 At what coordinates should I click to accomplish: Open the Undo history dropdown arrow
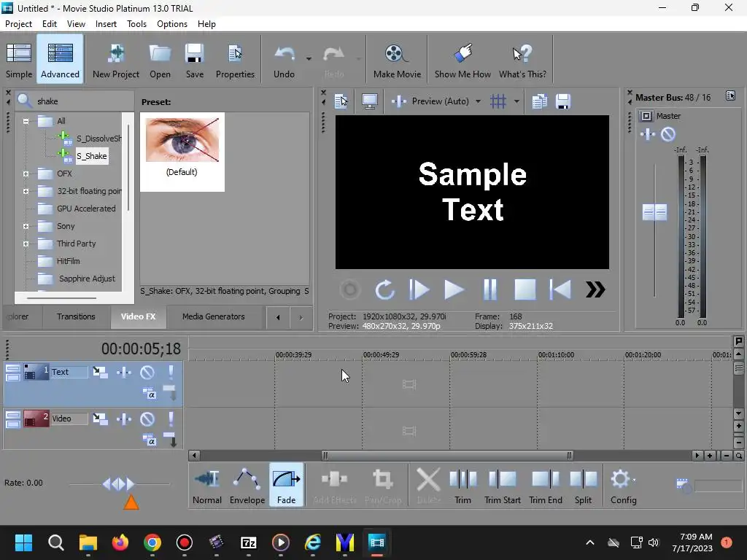[309, 59]
